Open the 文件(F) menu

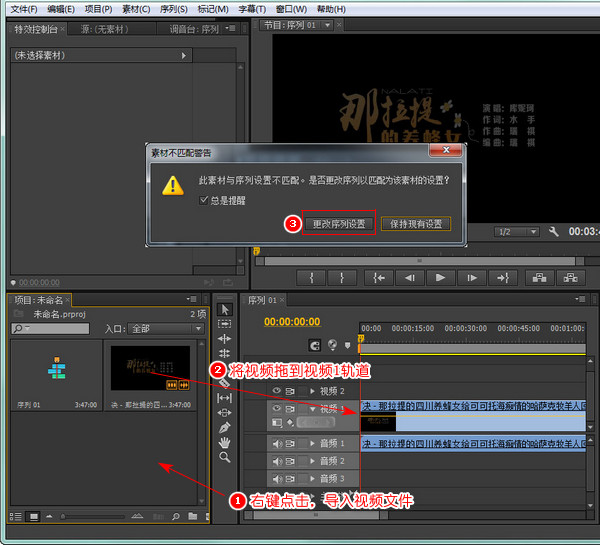[24, 9]
